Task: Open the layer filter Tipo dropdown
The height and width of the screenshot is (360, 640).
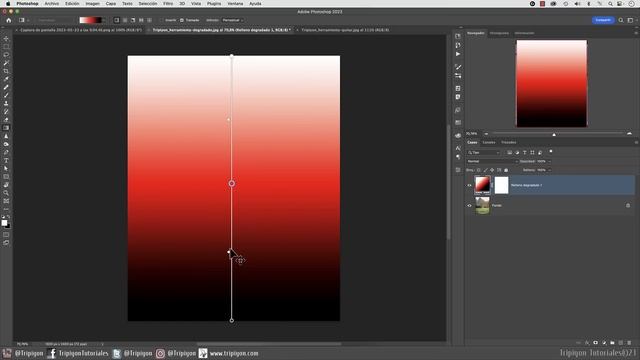Action: (x=484, y=153)
